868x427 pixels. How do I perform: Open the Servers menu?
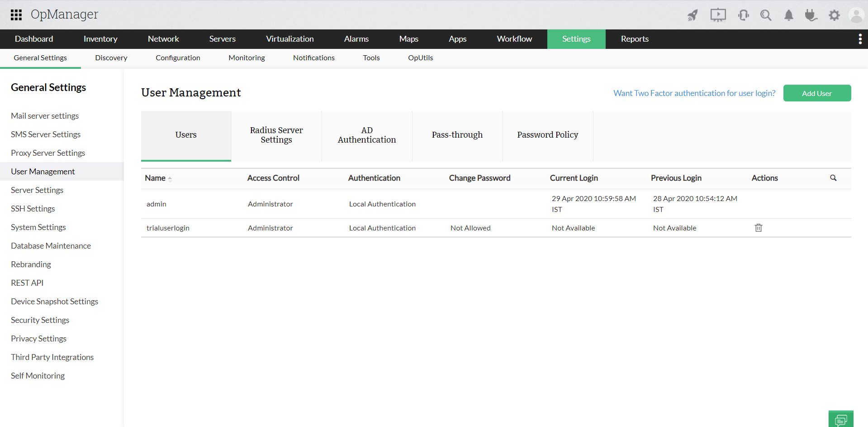222,39
